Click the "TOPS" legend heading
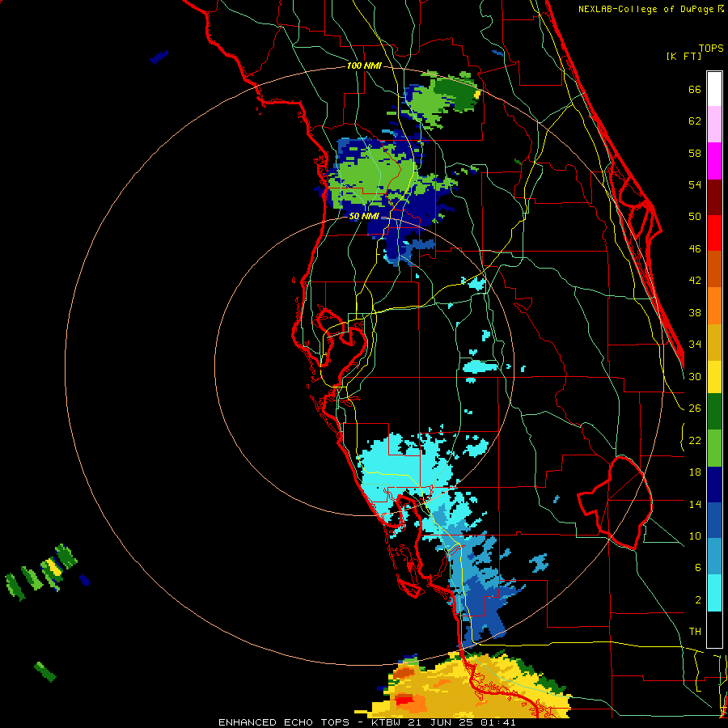 coord(711,49)
